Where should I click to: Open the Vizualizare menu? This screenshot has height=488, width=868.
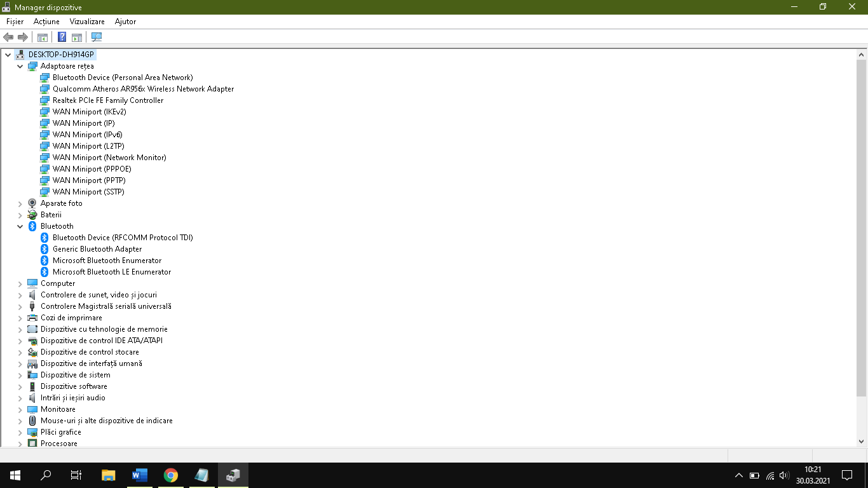point(87,22)
